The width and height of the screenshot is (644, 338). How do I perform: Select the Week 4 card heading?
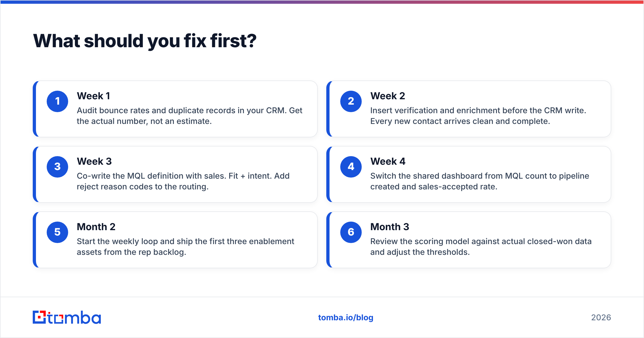[388, 161]
